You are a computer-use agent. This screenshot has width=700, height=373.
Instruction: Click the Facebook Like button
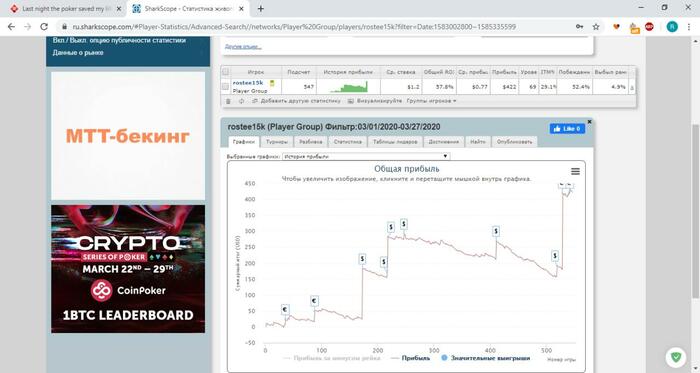click(567, 128)
